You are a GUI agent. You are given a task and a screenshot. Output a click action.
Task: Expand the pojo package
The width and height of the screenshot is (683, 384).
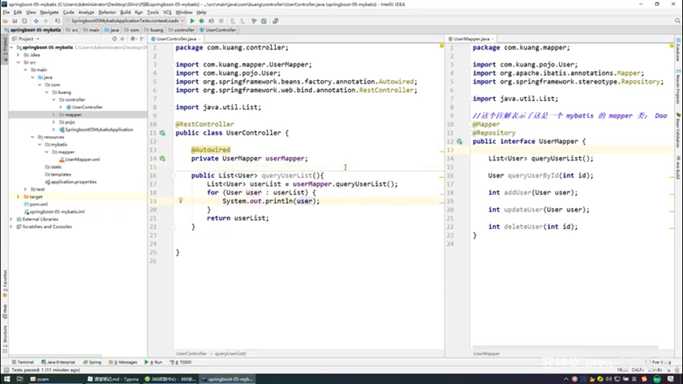click(x=54, y=122)
